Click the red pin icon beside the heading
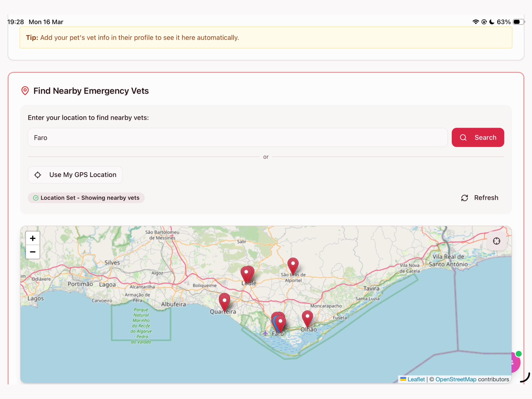The width and height of the screenshot is (532, 399). coord(25,91)
